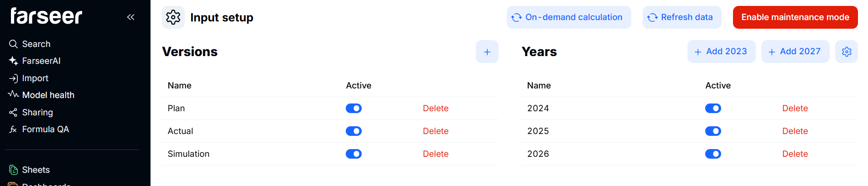The image size is (868, 186).
Task: Run On-demand calculation
Action: (x=568, y=17)
